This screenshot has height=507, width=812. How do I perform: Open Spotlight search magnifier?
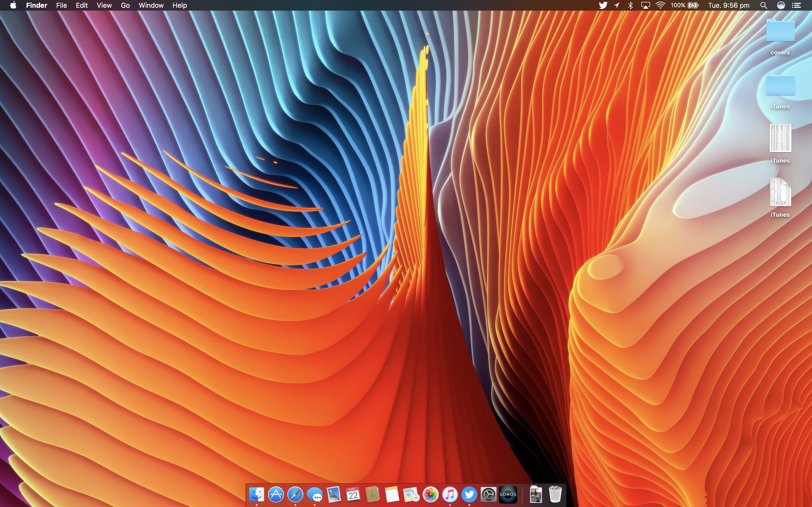[764, 5]
